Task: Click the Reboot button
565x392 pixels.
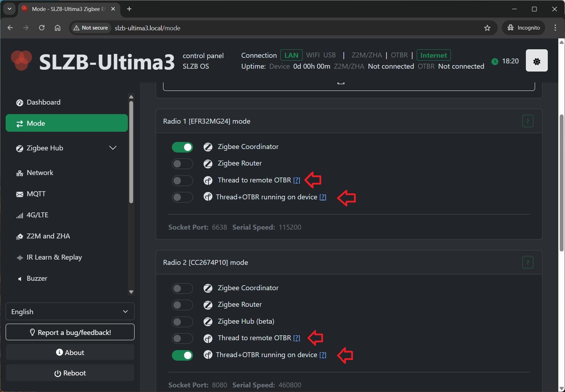Action: pos(70,373)
